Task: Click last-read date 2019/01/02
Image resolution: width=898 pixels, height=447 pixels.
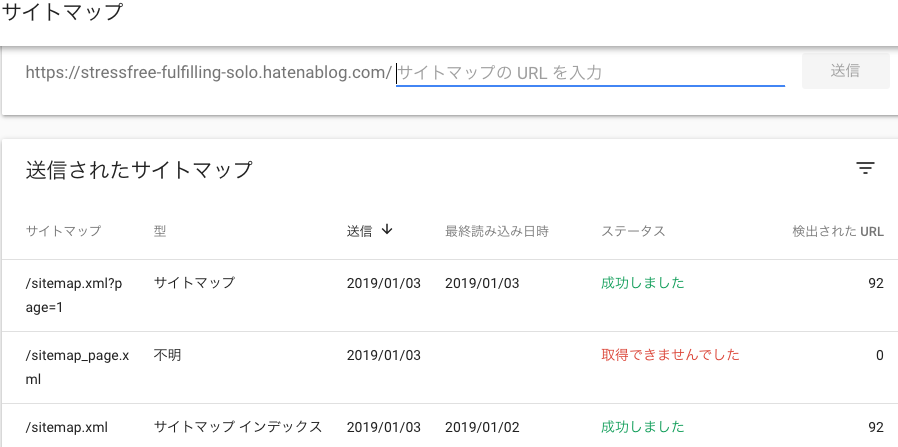Action: [482, 427]
